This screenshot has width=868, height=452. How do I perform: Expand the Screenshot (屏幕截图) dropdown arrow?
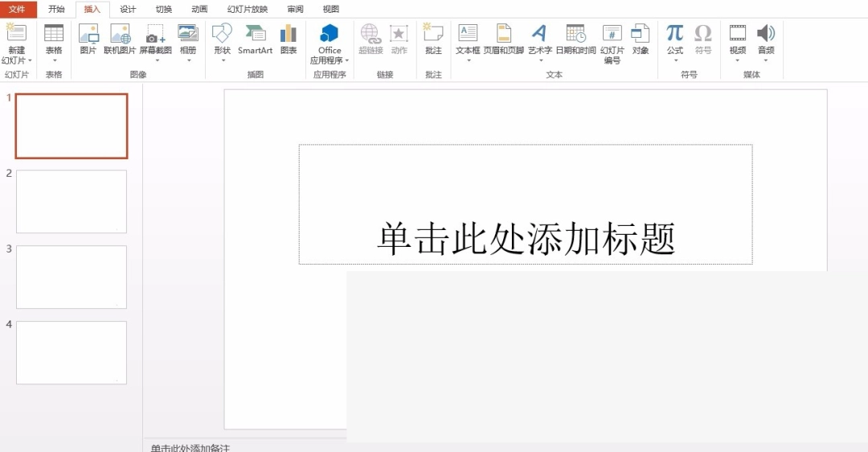156,60
